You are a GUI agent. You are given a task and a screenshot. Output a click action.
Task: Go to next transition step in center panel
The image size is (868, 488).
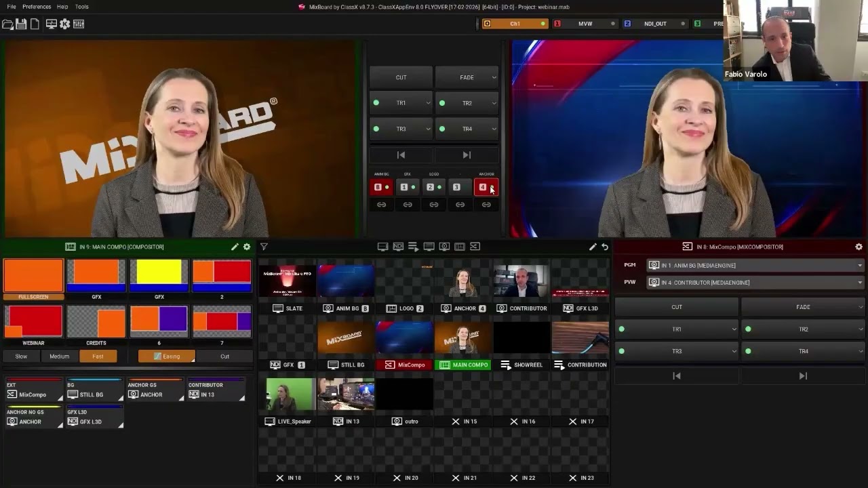(x=467, y=155)
